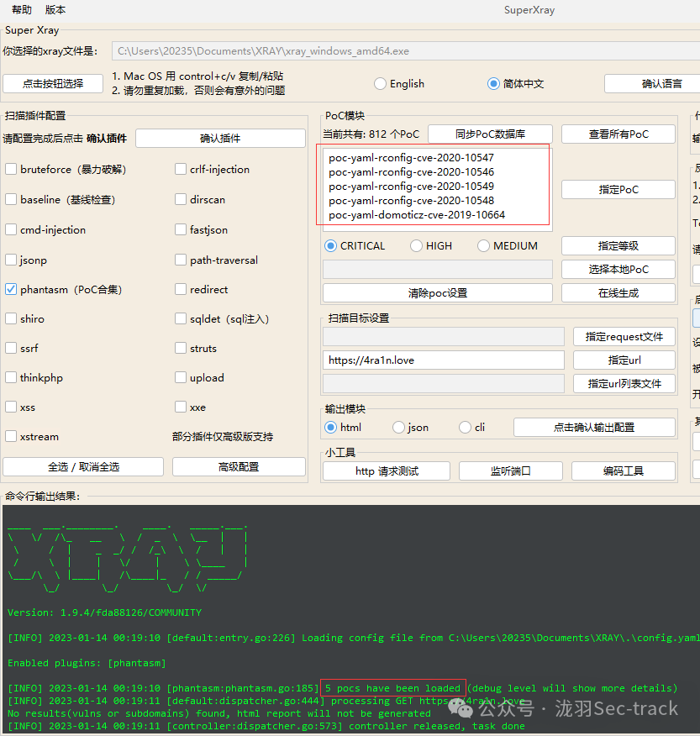Enable the bruteforce (暴力破解) checkbox
Image resolution: width=700 pixels, height=736 pixels.
(x=11, y=169)
